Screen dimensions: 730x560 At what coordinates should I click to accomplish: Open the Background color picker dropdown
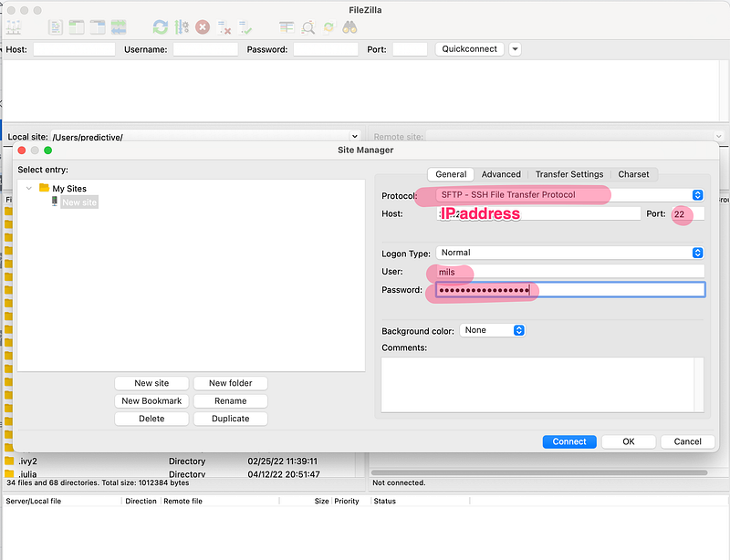493,330
